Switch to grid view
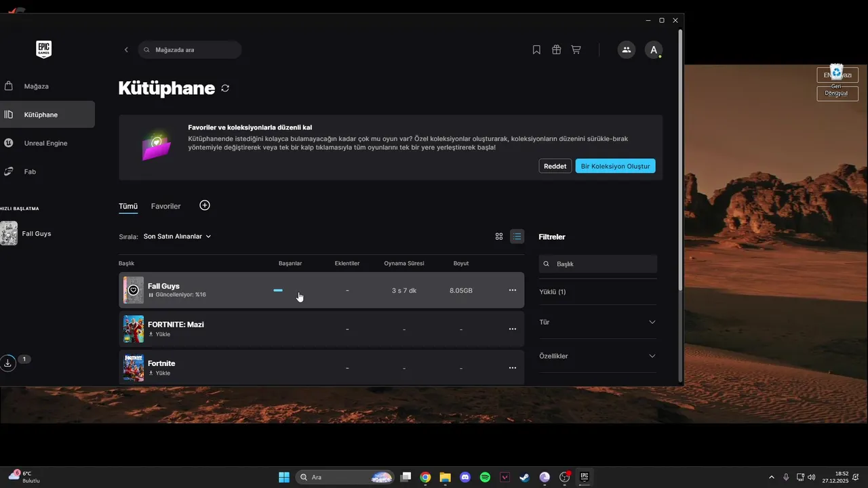 [499, 237]
